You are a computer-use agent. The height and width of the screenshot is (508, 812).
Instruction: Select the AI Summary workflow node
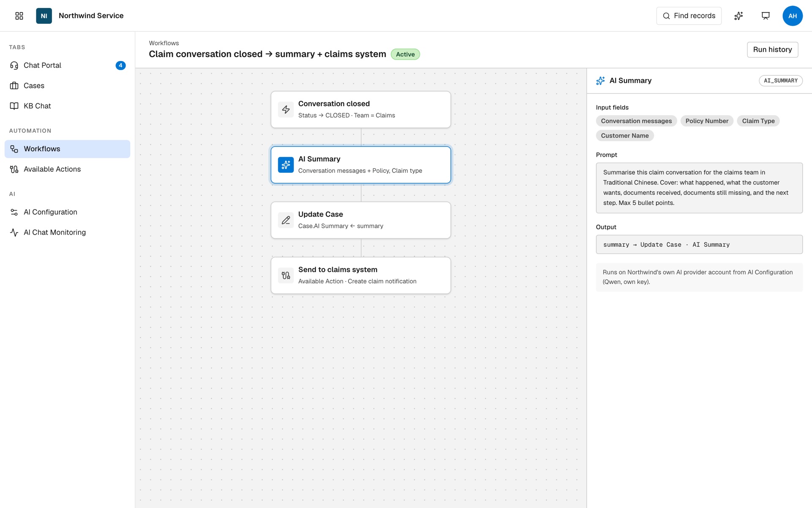click(361, 165)
